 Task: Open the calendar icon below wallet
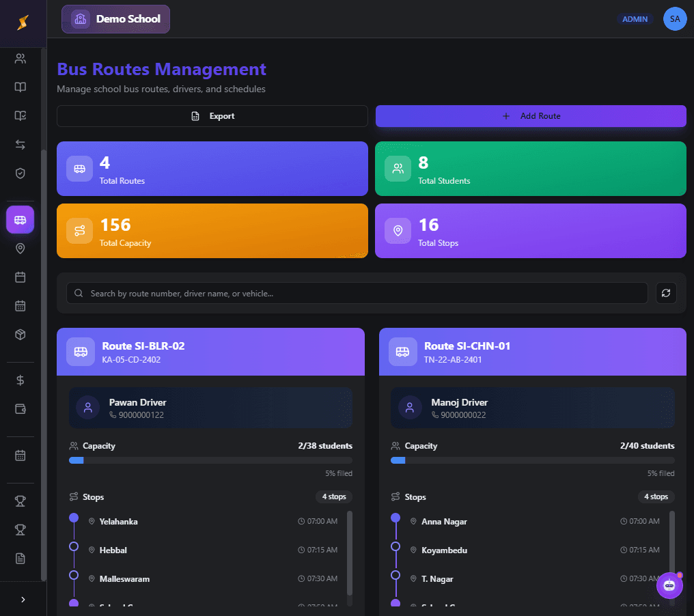click(20, 456)
